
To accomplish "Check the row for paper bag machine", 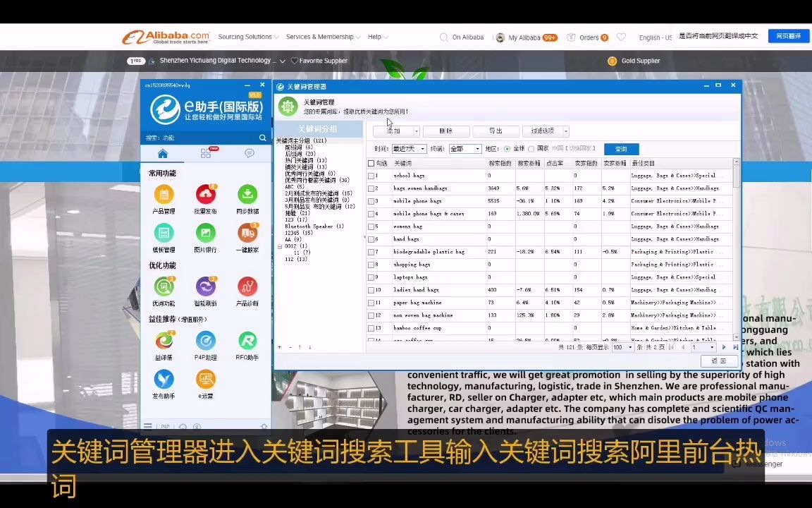I will click(x=371, y=303).
